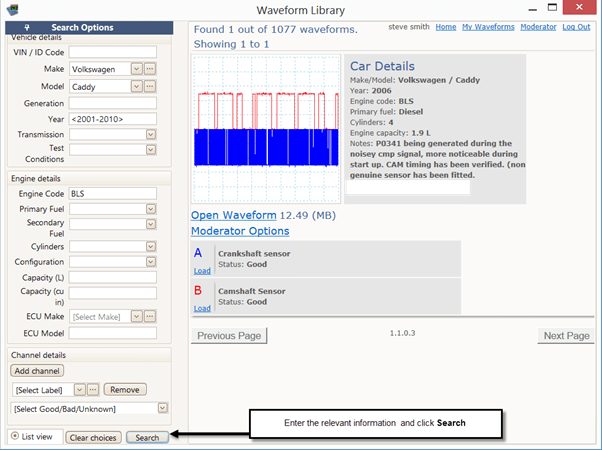Go to the Next Page
The height and width of the screenshot is (450, 602).
tap(566, 336)
